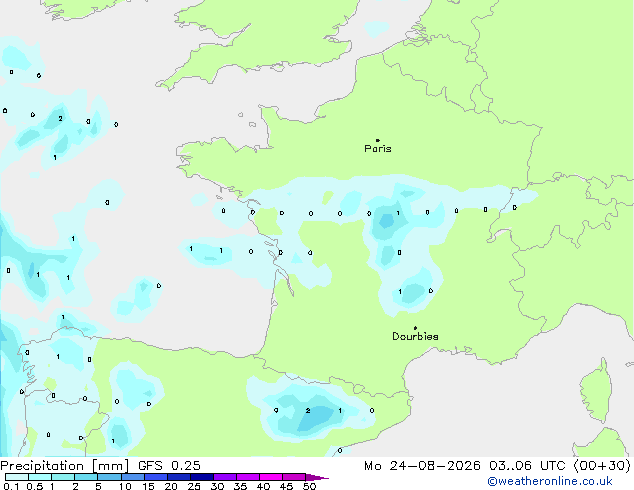Click the legend value label '25'
This screenshot has width=634, height=490.
[x=194, y=486]
